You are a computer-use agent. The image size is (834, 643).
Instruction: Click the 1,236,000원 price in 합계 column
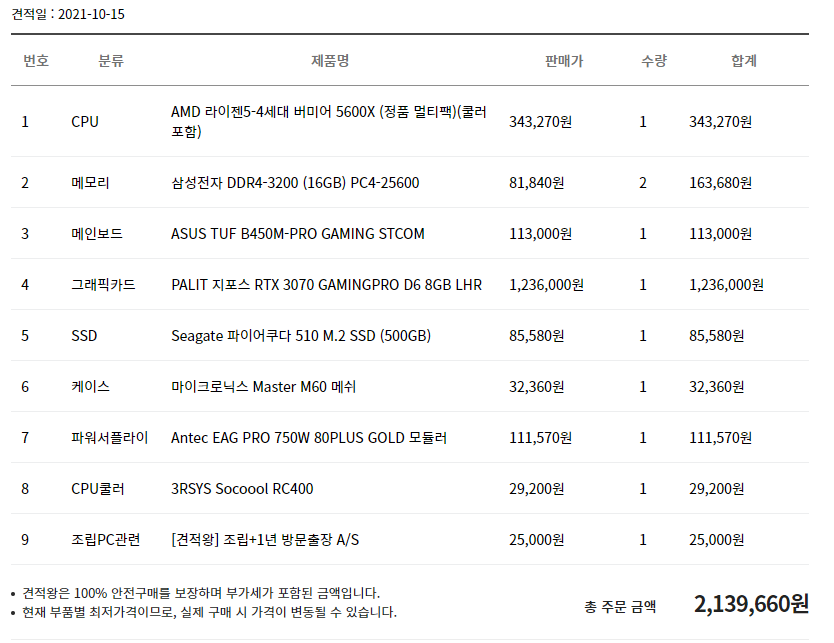point(727,285)
